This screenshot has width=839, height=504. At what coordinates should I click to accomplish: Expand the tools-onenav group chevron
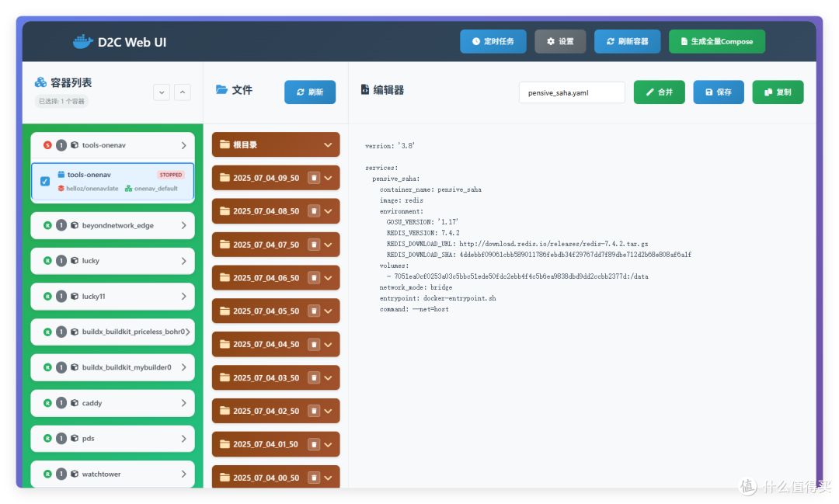point(183,145)
